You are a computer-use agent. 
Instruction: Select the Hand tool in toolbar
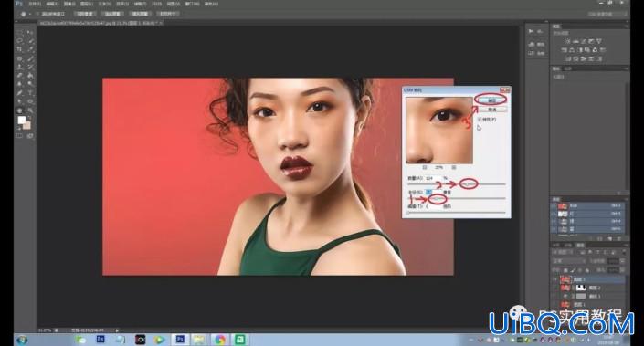20,110
